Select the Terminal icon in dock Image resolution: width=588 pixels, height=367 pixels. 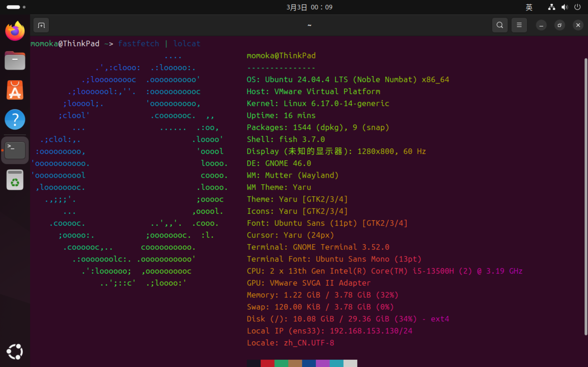pyautogui.click(x=15, y=150)
